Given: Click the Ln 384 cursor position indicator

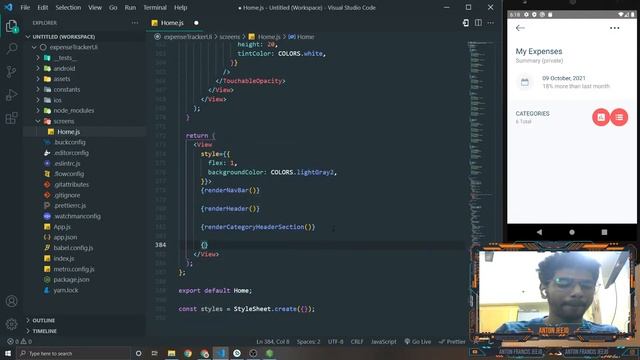Looking at the screenshot, I should click(273, 342).
